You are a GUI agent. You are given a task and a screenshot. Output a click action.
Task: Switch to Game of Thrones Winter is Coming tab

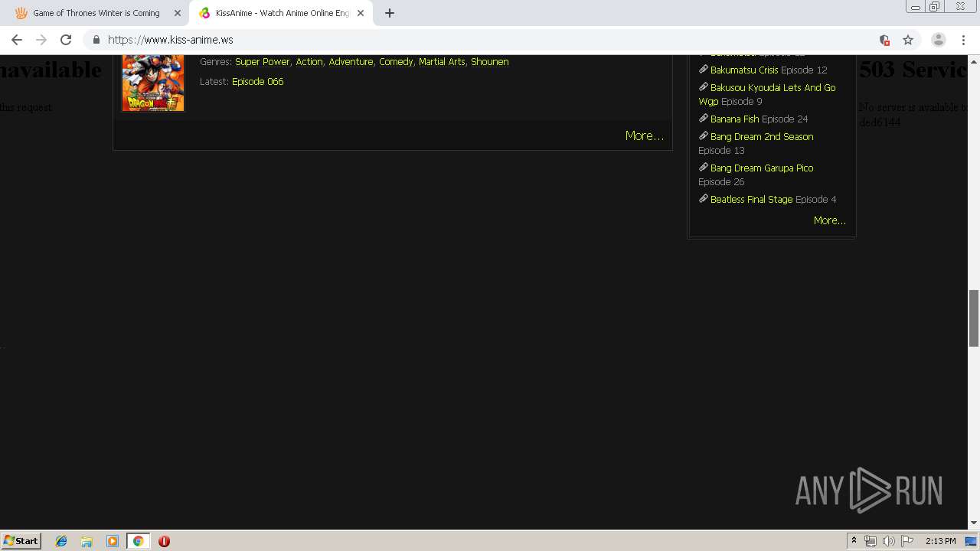click(96, 13)
